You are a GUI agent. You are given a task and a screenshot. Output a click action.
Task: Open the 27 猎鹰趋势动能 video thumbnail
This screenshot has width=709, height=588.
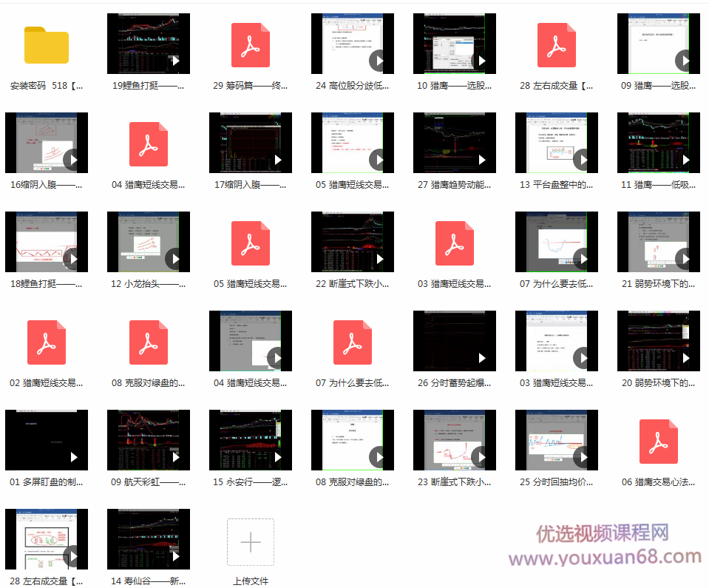tap(454, 143)
